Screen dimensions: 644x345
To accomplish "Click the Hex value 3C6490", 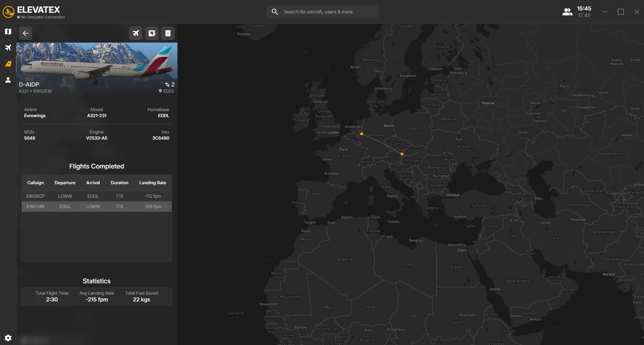I will (x=161, y=138).
